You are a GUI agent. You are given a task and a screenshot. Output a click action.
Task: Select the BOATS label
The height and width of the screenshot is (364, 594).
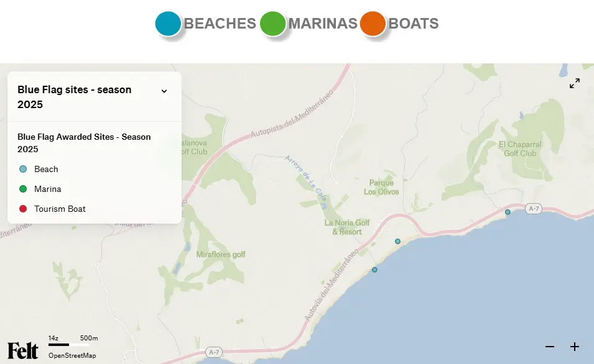click(x=414, y=24)
